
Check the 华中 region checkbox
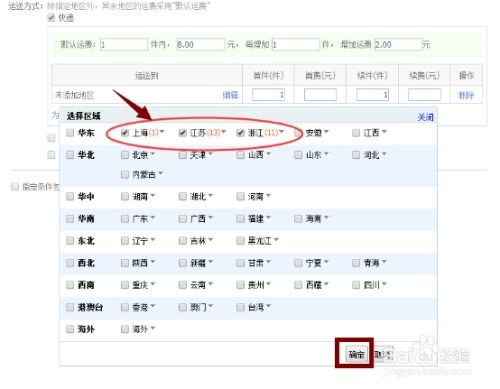70,197
